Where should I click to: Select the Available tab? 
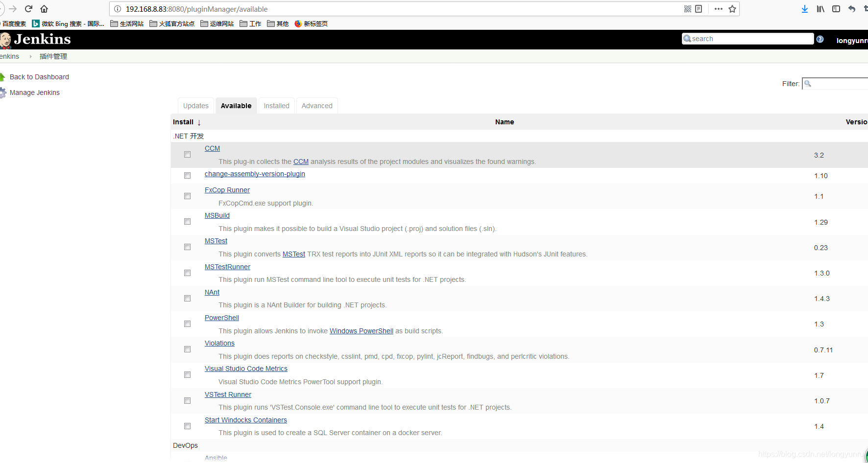[236, 106]
